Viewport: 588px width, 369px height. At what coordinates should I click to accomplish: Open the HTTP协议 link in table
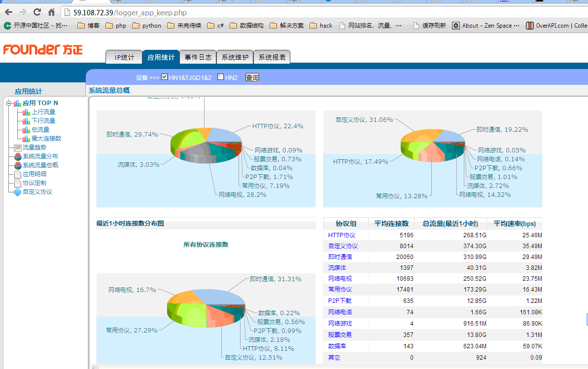pos(342,235)
